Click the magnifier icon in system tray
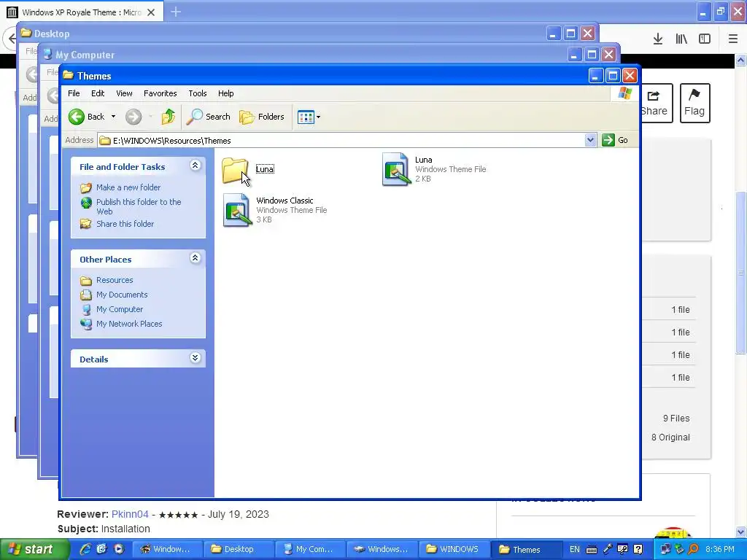 (x=694, y=549)
